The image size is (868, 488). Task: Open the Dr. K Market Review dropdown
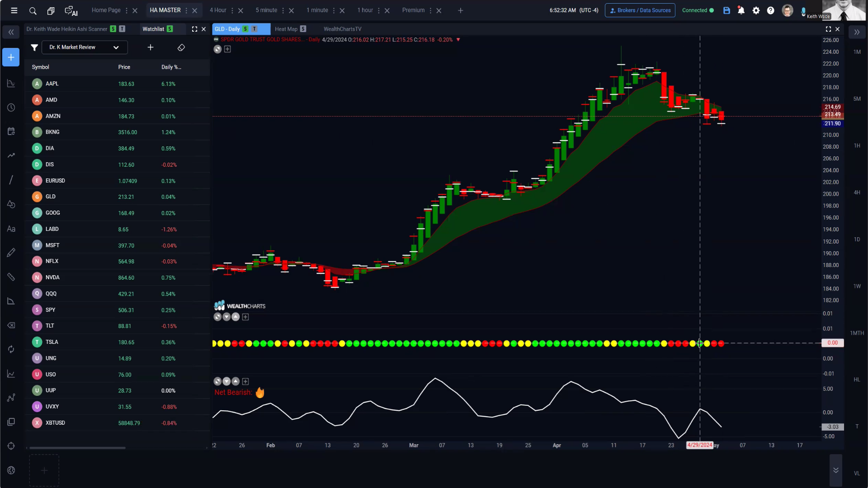pos(85,47)
